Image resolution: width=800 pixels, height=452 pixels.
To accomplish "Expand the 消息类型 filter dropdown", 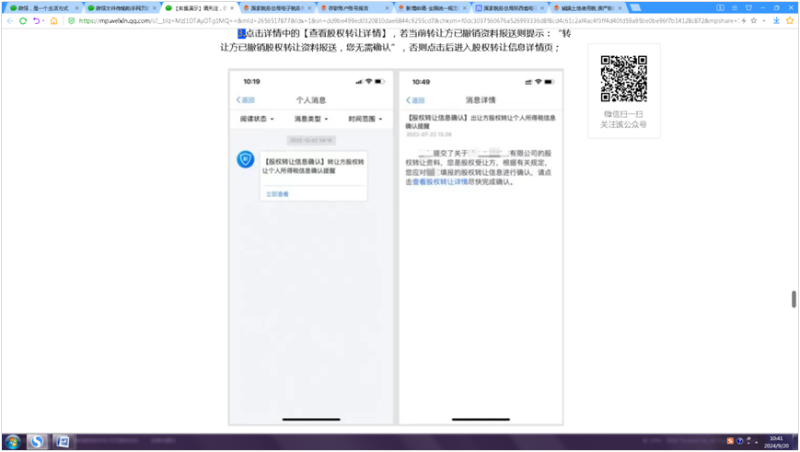I will coord(310,119).
